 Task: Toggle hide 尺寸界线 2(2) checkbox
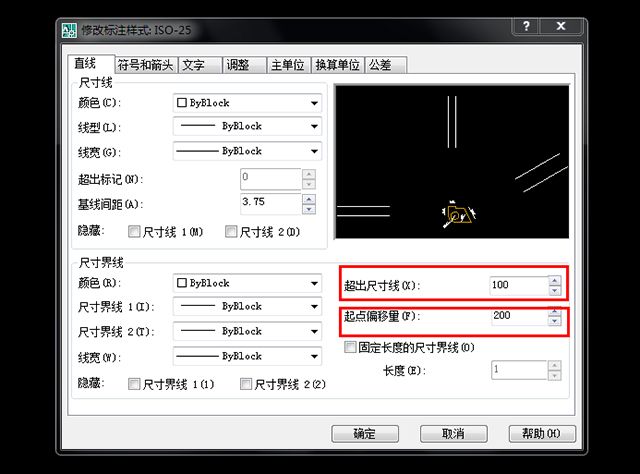click(x=246, y=384)
